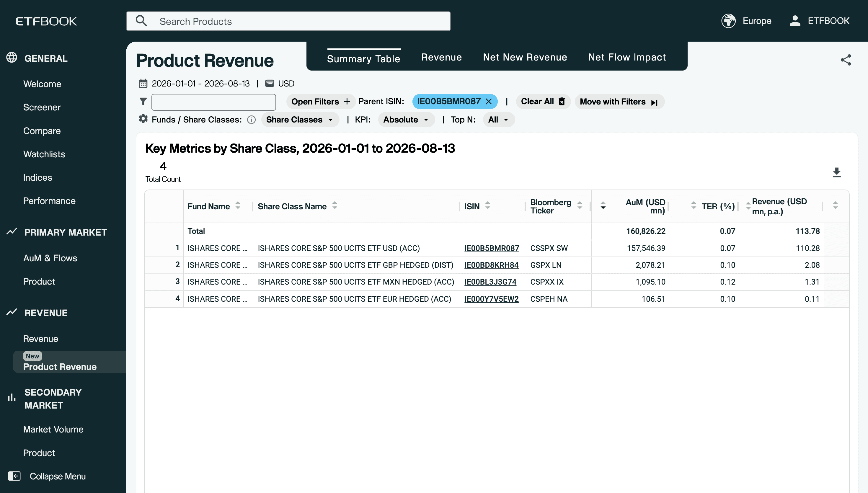The image size is (868, 493).
Task: Open Indices in the sidebar
Action: pyautogui.click(x=37, y=177)
